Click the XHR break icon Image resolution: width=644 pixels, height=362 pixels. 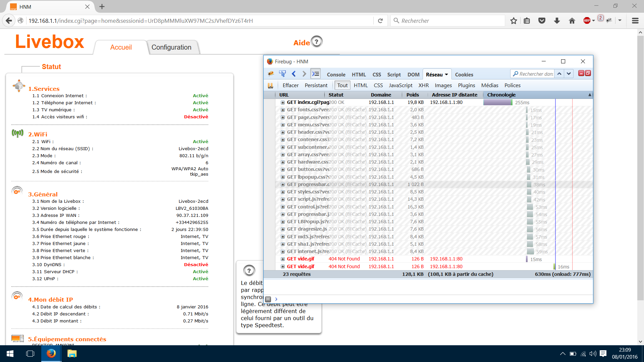click(270, 85)
